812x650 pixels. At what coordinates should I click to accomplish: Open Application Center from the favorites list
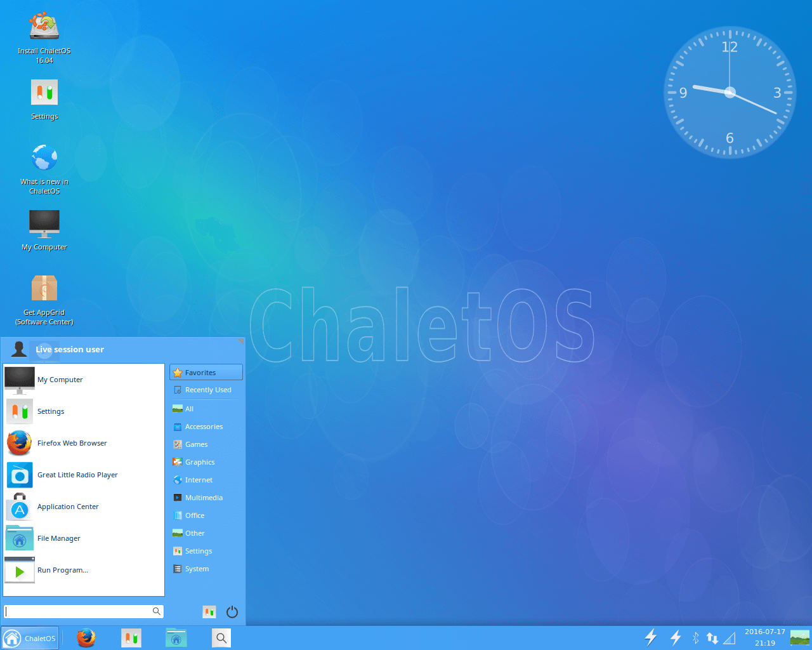coord(68,507)
